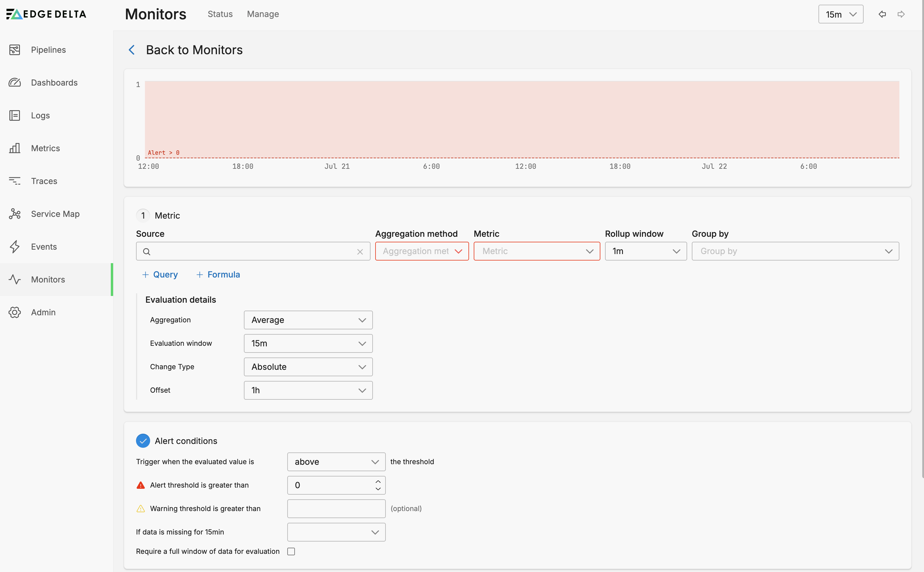924x572 pixels.
Task: Open the Aggregation Average dropdown
Action: (x=308, y=320)
